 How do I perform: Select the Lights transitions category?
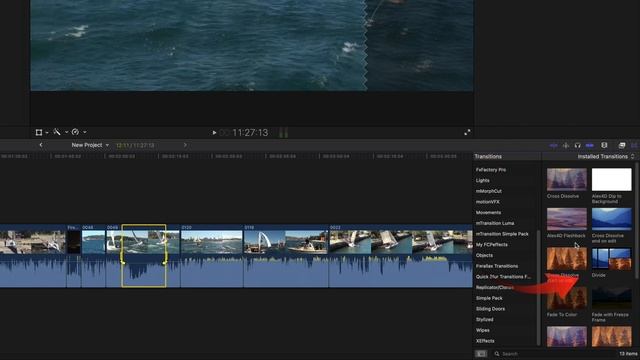482,180
